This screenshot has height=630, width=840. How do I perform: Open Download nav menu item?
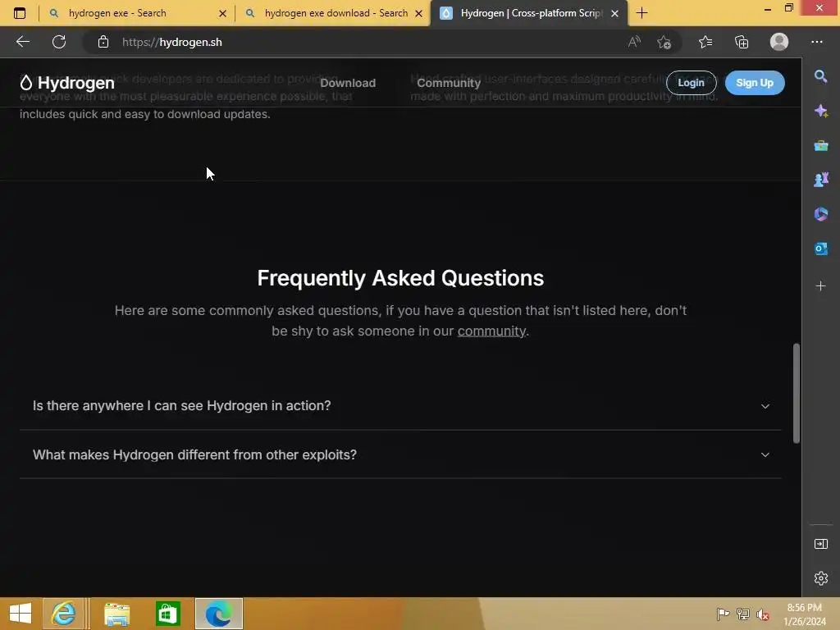coord(348,83)
